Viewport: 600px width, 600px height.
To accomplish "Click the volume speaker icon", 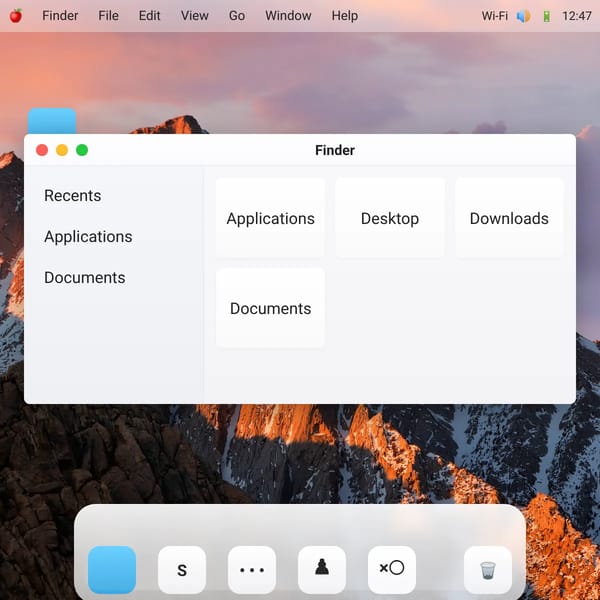I will click(523, 16).
